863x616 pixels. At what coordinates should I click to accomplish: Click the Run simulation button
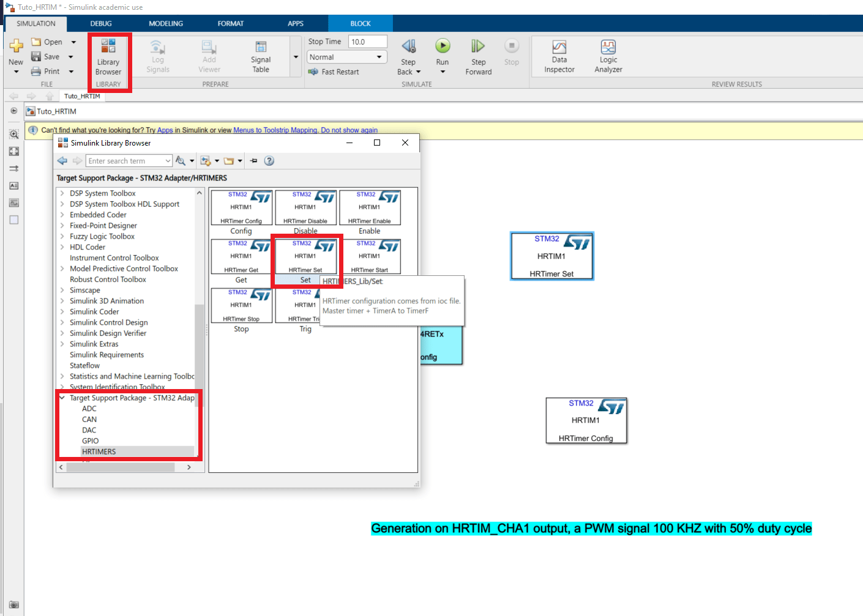click(443, 47)
